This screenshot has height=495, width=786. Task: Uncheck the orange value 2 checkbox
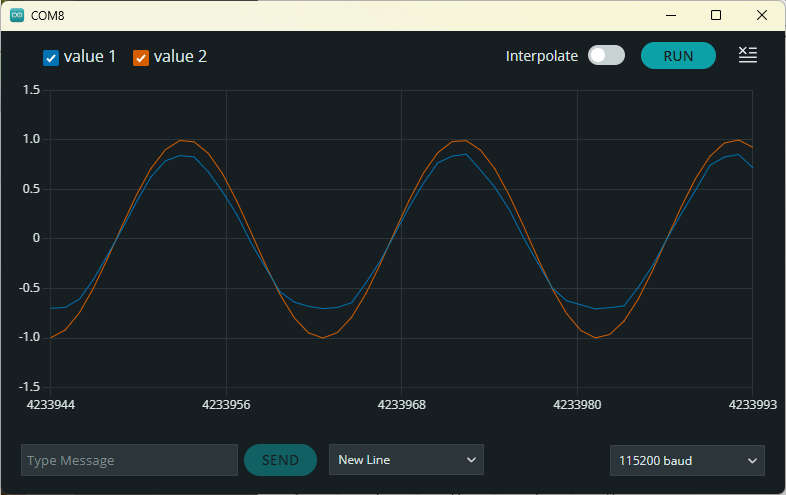coord(141,58)
